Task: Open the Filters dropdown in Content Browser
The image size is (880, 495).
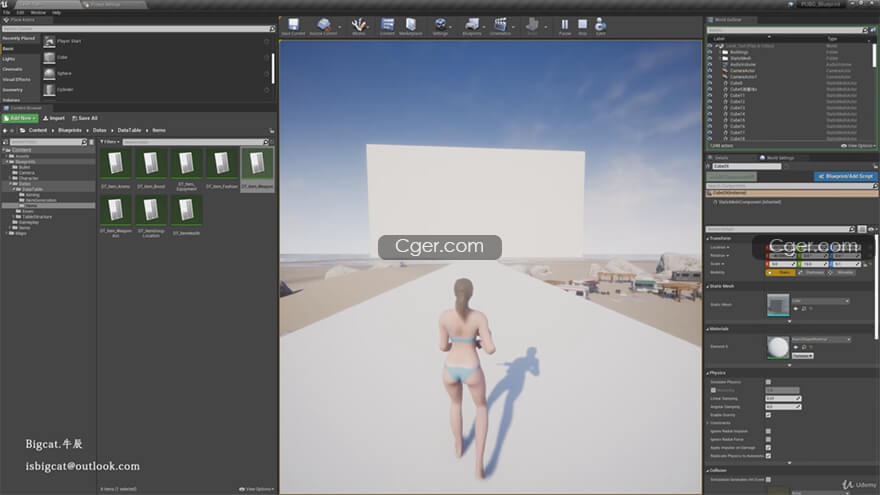Action: [x=110, y=142]
